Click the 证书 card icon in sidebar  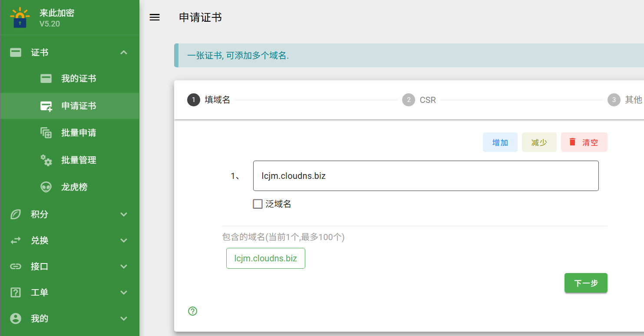16,53
